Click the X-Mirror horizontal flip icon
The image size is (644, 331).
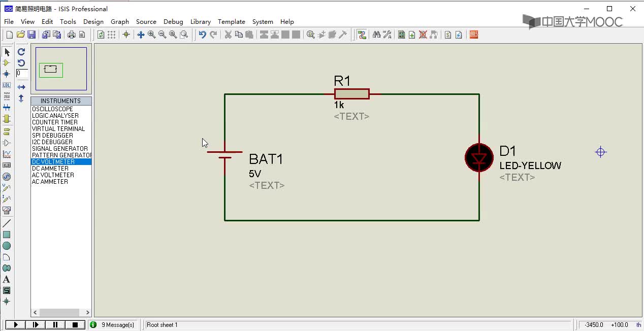(x=21, y=87)
